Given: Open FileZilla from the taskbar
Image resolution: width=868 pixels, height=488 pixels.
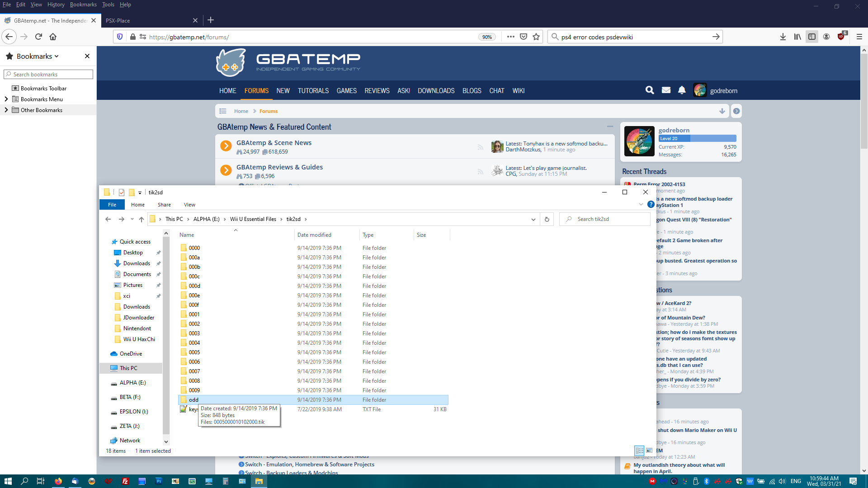Looking at the screenshot, I should 125,481.
